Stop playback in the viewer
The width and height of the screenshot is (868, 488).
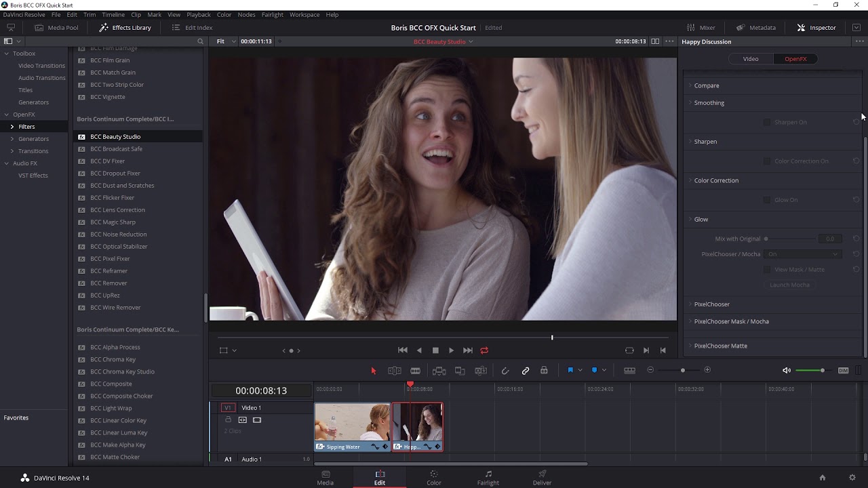pos(435,350)
